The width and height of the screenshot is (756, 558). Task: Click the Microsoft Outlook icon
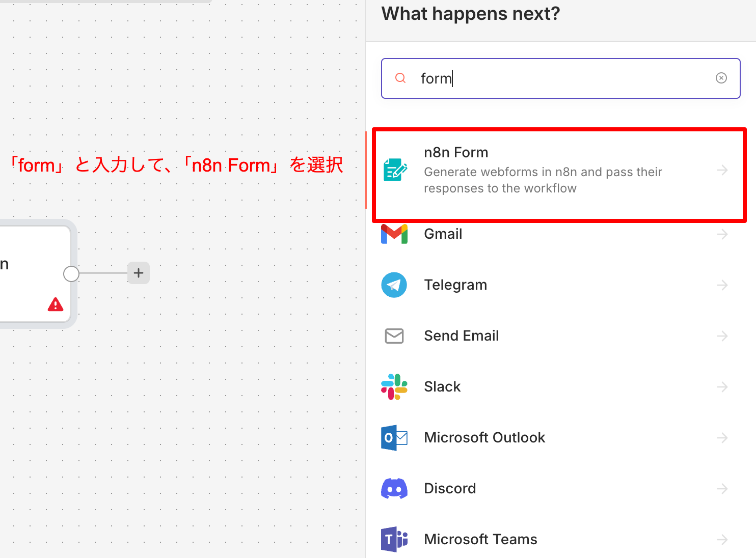(x=394, y=437)
